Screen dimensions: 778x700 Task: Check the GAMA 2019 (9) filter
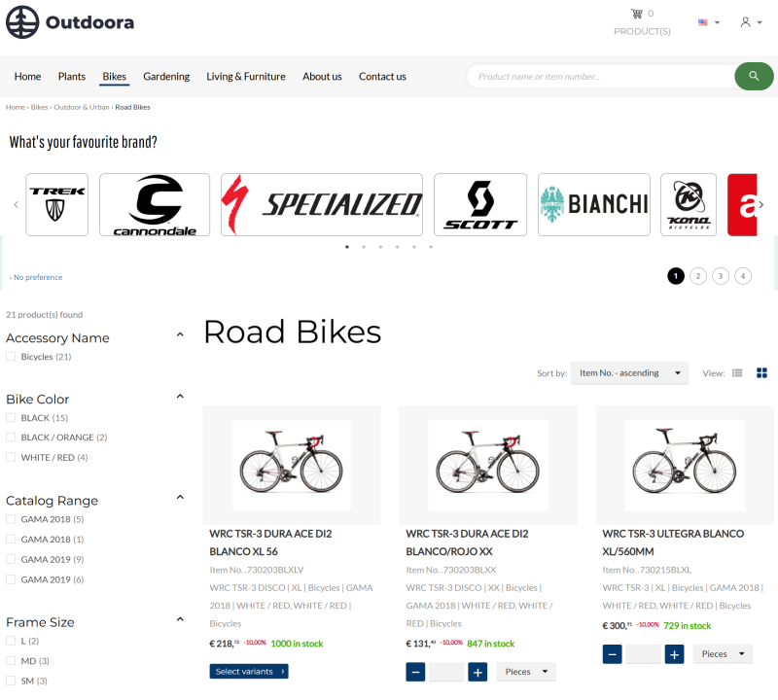click(x=11, y=559)
